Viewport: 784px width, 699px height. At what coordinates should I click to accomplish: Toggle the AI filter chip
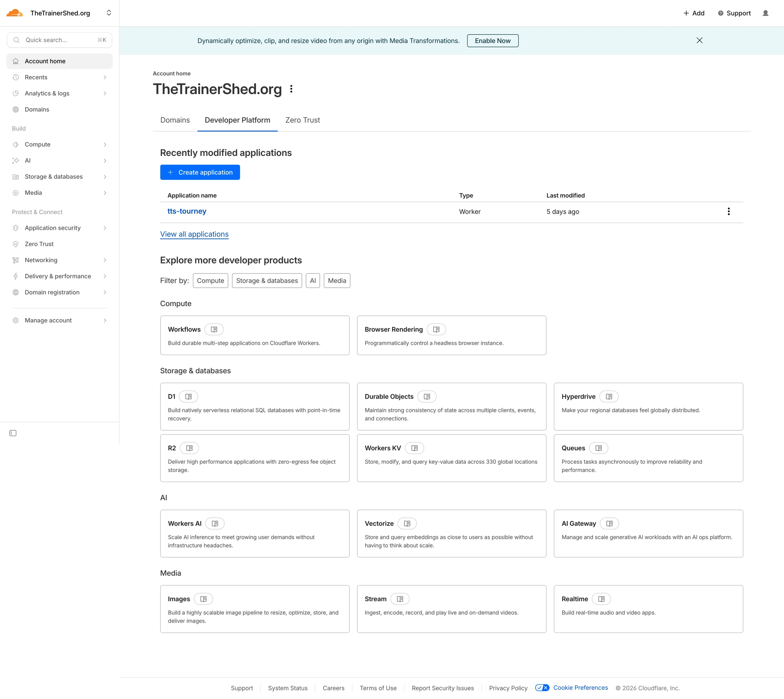click(x=312, y=280)
